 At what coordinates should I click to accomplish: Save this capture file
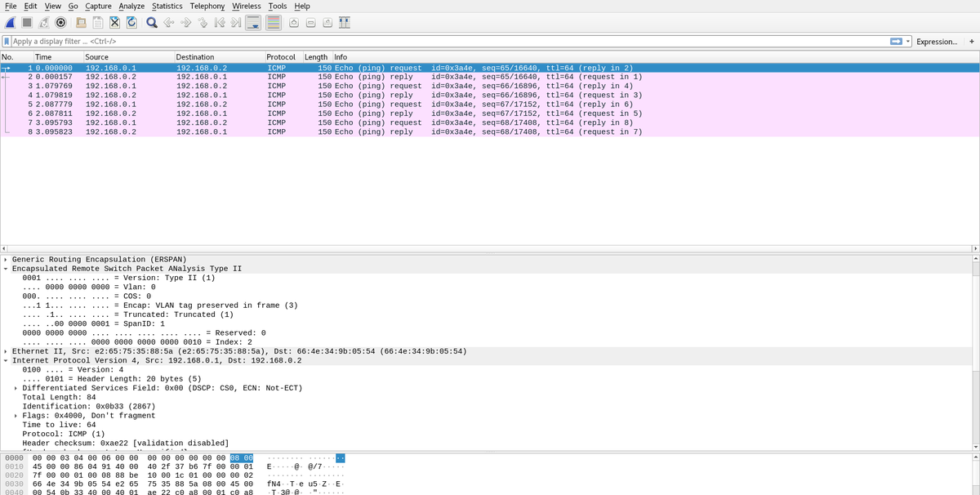click(98, 23)
